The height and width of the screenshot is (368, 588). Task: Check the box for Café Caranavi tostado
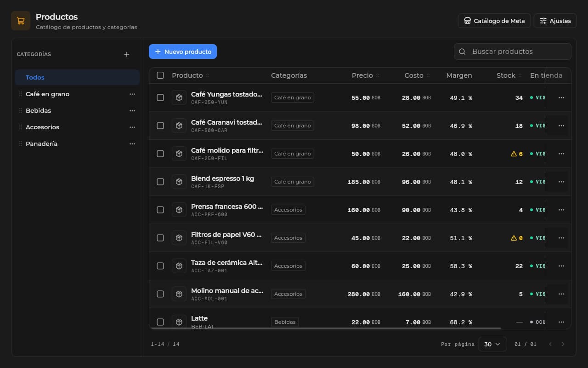[x=160, y=126]
